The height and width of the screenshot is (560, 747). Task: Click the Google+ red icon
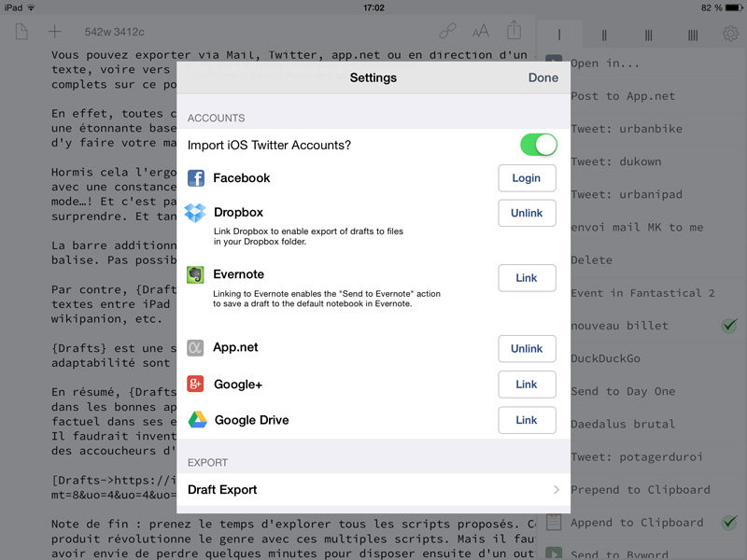(x=195, y=384)
